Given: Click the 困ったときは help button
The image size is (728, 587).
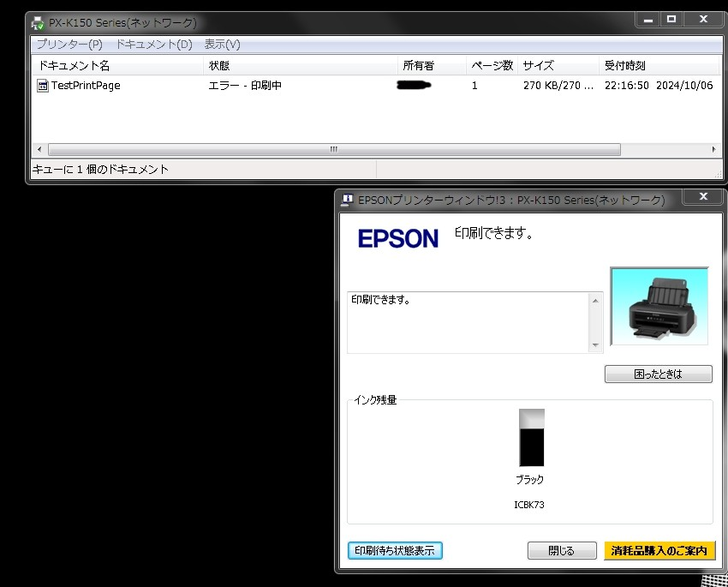Looking at the screenshot, I should (659, 374).
